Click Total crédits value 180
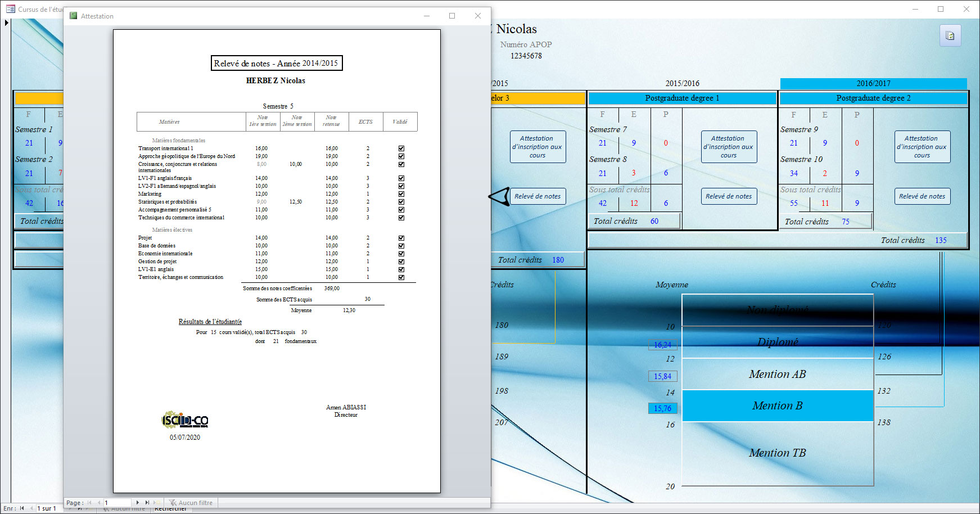Image resolution: width=980 pixels, height=514 pixels. (558, 260)
